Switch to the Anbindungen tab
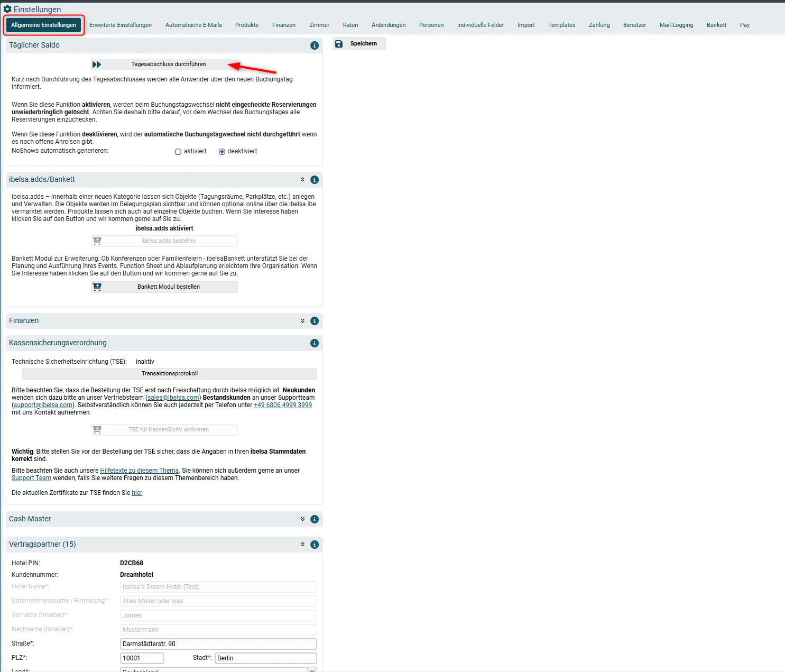Viewport: 785px width, 672px height. (389, 25)
